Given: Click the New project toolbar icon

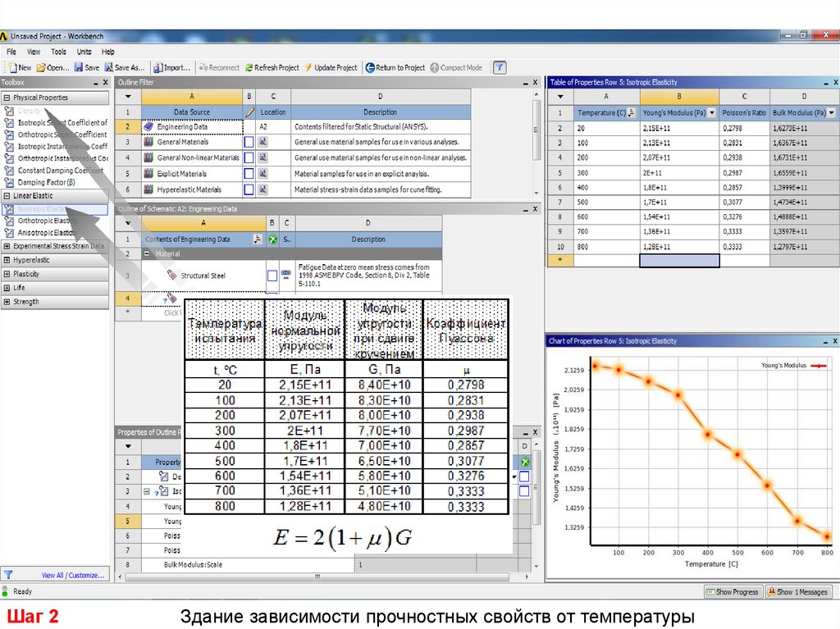Looking at the screenshot, I should [11, 68].
